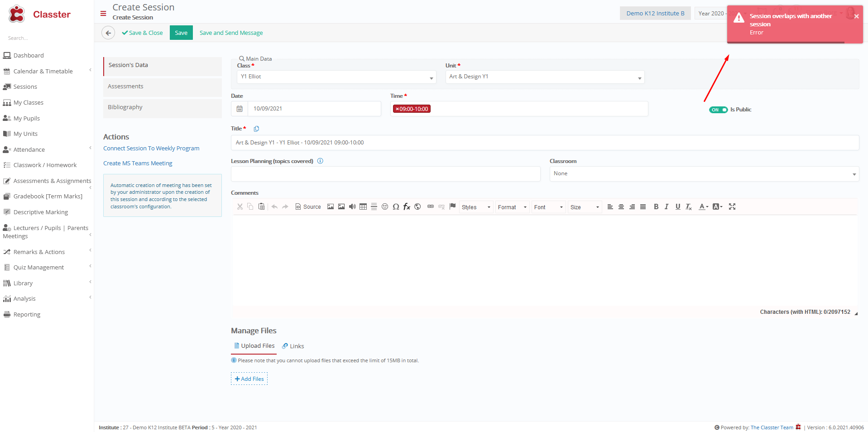Open the Class dropdown Y1 Elliot
The height and width of the screenshot is (432, 868).
(x=336, y=77)
